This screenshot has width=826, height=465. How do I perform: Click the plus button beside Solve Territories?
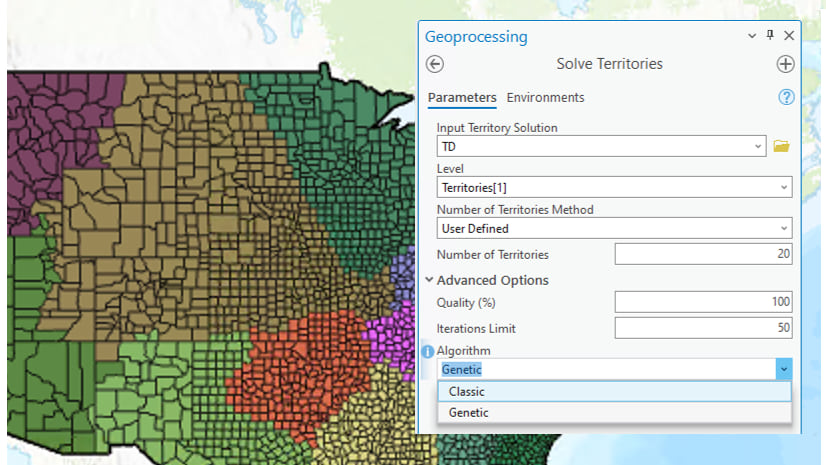click(x=785, y=64)
